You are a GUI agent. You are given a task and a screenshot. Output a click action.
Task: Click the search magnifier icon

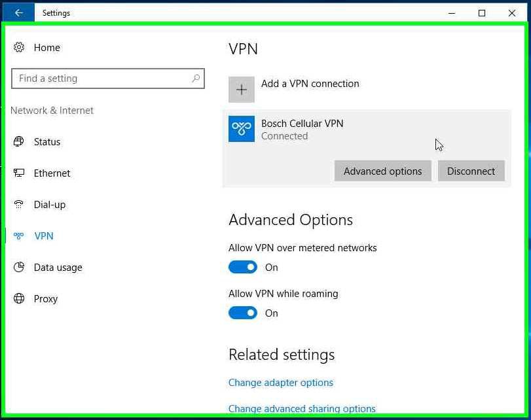pyautogui.click(x=196, y=79)
